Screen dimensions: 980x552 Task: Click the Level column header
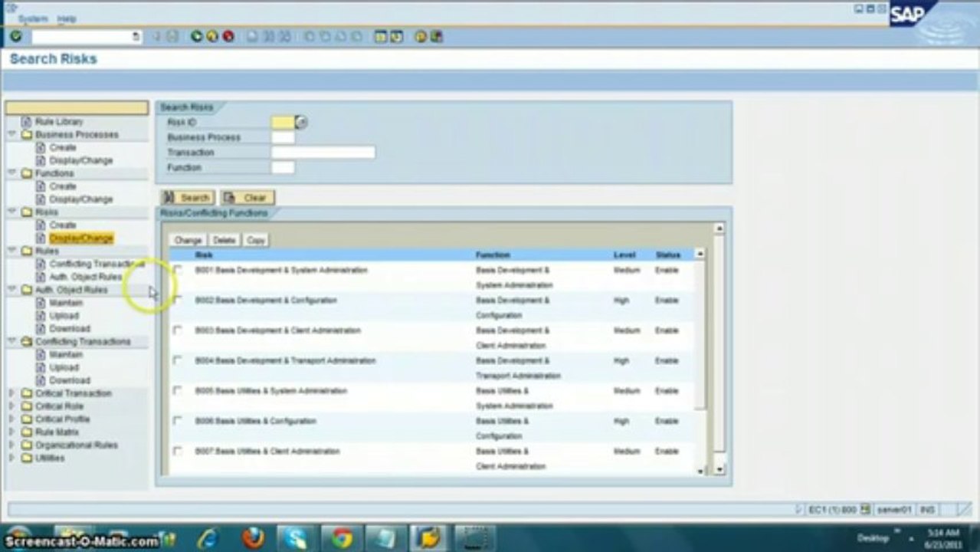point(624,255)
